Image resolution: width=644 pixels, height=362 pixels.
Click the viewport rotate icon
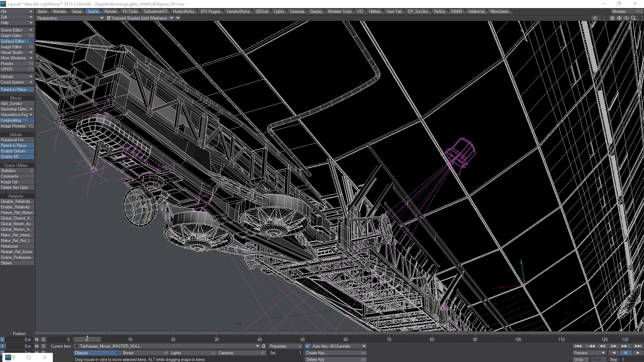626,18
